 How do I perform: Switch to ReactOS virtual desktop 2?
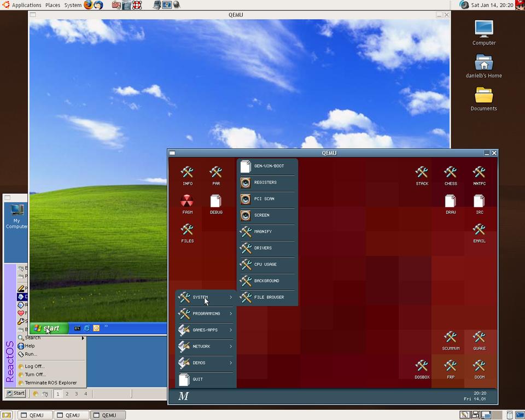pyautogui.click(x=67, y=394)
